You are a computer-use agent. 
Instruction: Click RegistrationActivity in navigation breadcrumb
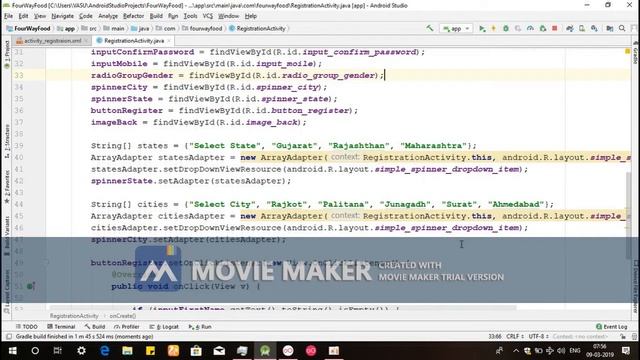(x=257, y=28)
